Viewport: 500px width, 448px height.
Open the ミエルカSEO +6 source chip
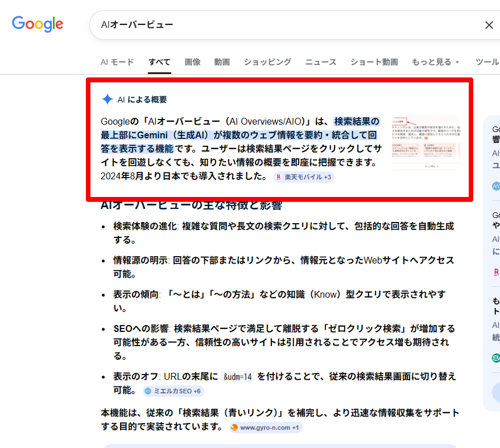pyautogui.click(x=173, y=391)
